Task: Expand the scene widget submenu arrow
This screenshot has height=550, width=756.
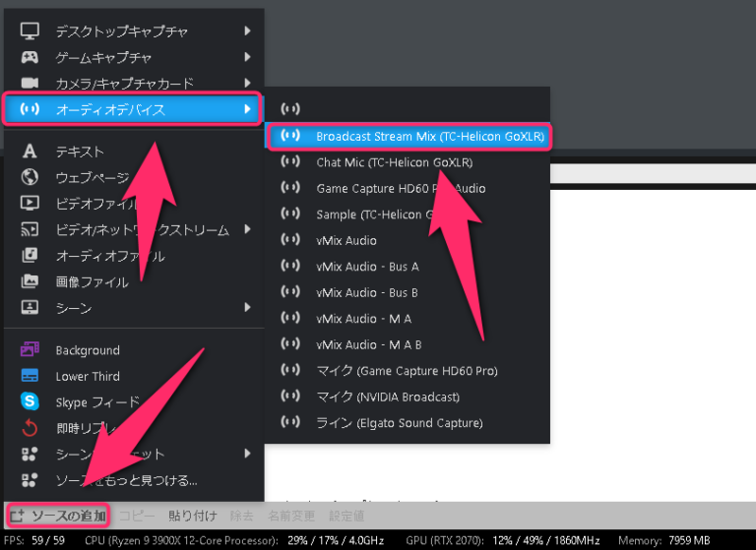Action: [247, 454]
